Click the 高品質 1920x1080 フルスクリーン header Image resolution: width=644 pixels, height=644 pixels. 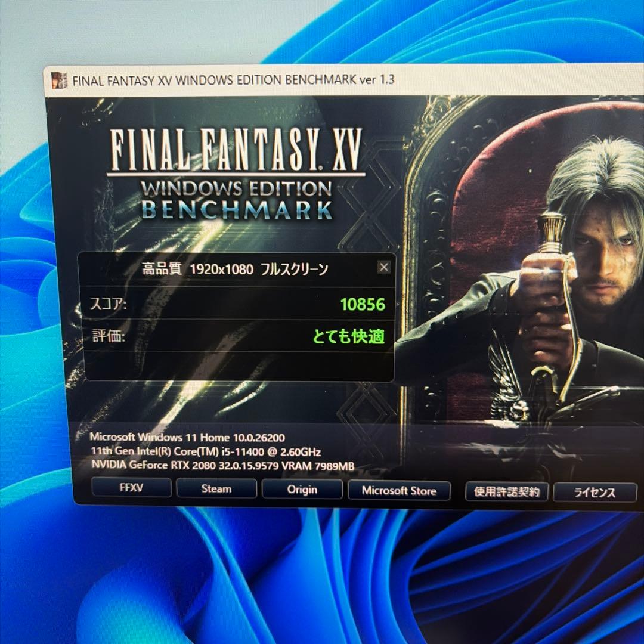pyautogui.click(x=235, y=269)
